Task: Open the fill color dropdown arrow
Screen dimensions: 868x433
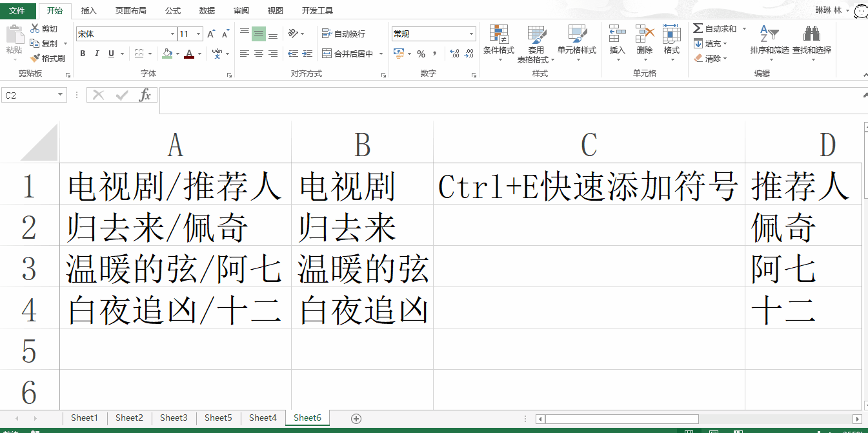Action: [176, 54]
